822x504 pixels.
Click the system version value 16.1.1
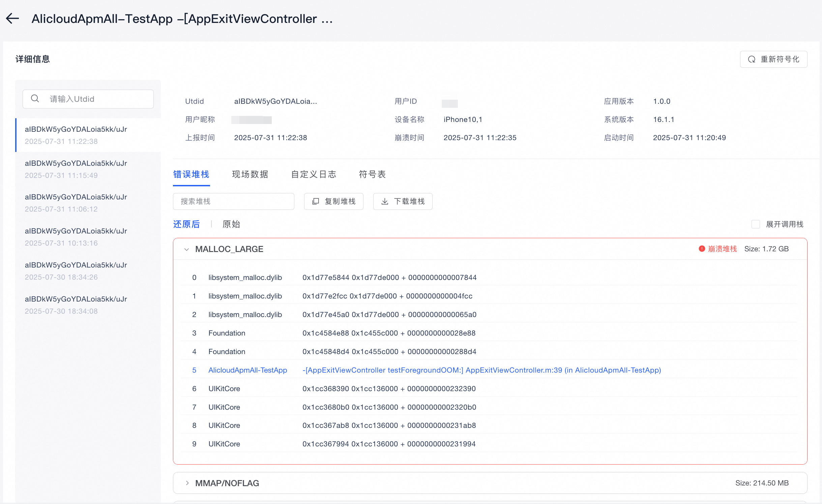click(x=664, y=119)
